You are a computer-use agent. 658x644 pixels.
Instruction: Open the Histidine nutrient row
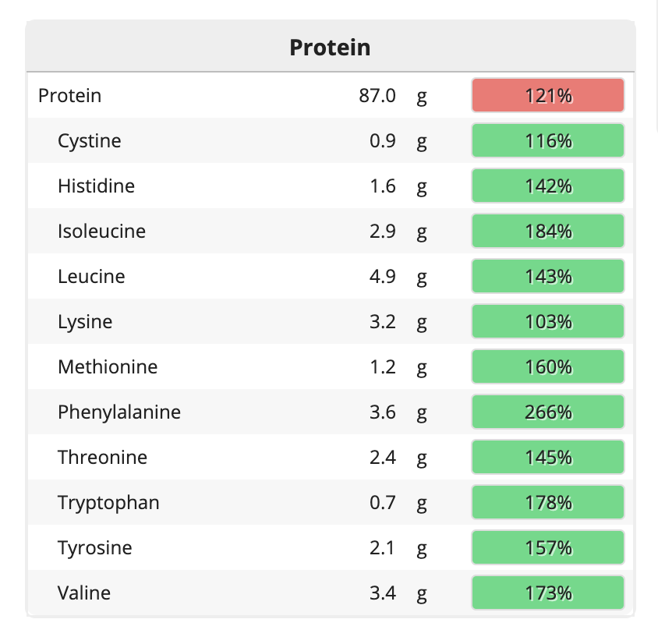tap(331, 186)
